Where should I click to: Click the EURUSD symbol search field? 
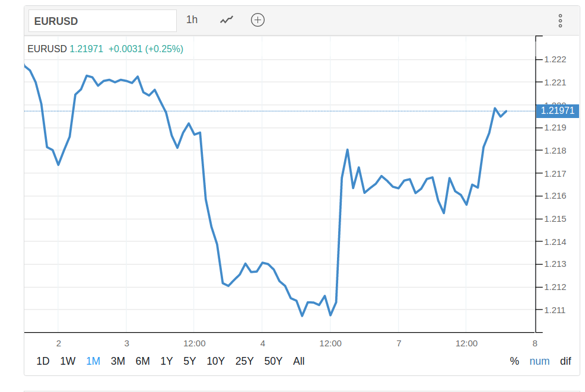103,21
